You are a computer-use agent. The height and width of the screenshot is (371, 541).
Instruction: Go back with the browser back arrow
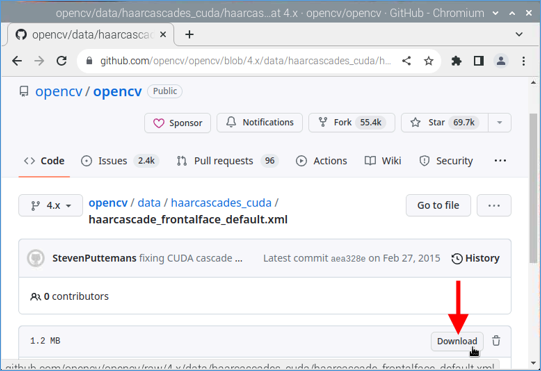pyautogui.click(x=17, y=61)
